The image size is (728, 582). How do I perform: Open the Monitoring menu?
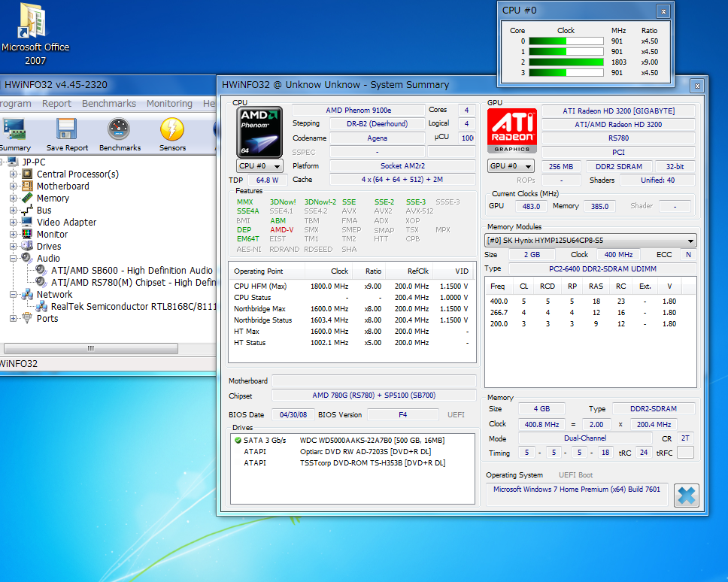click(169, 104)
